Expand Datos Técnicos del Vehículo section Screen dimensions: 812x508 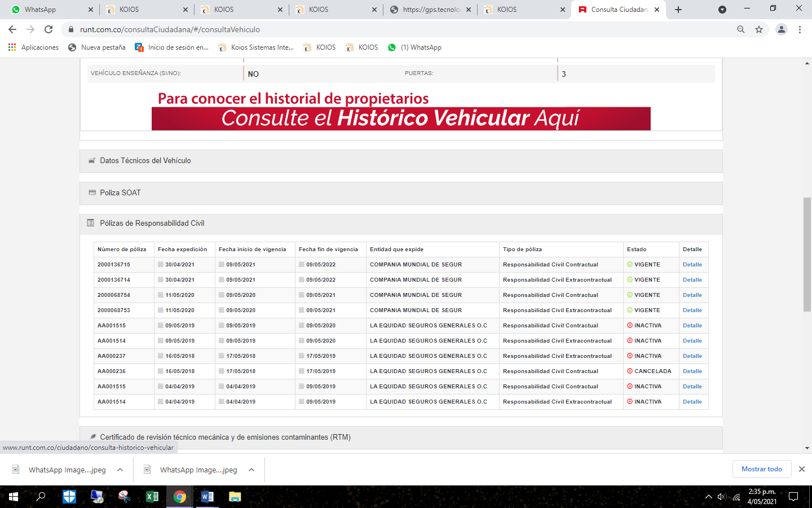pyautogui.click(x=145, y=161)
